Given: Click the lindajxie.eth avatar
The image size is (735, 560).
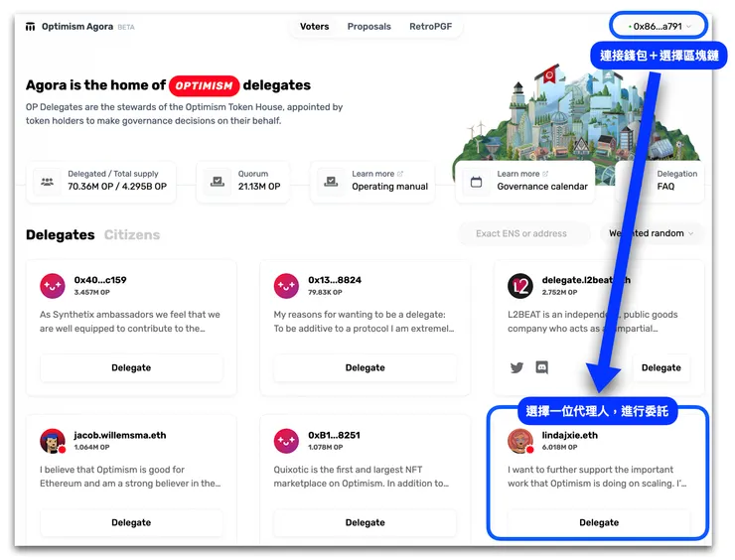Looking at the screenshot, I should coord(520,441).
